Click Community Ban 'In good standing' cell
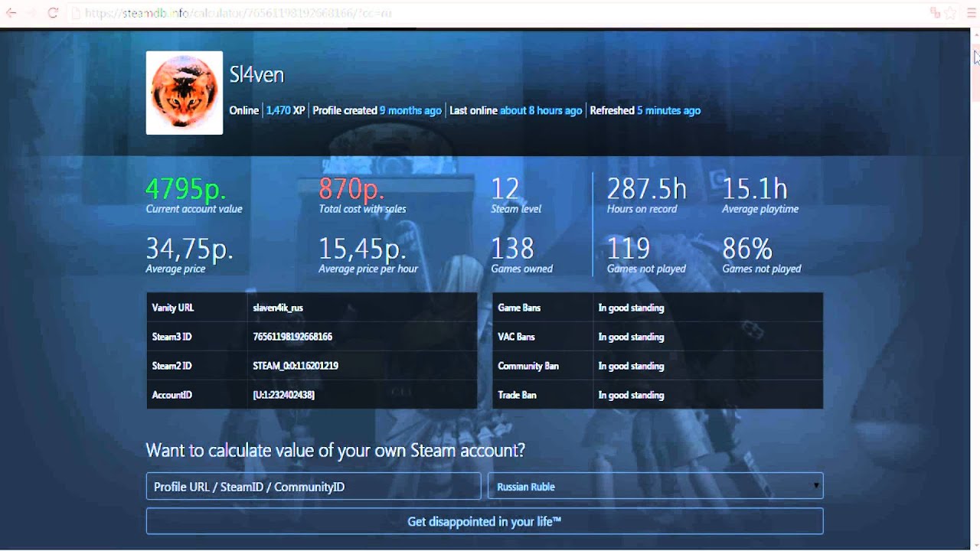This screenshot has width=980, height=551. 708,366
